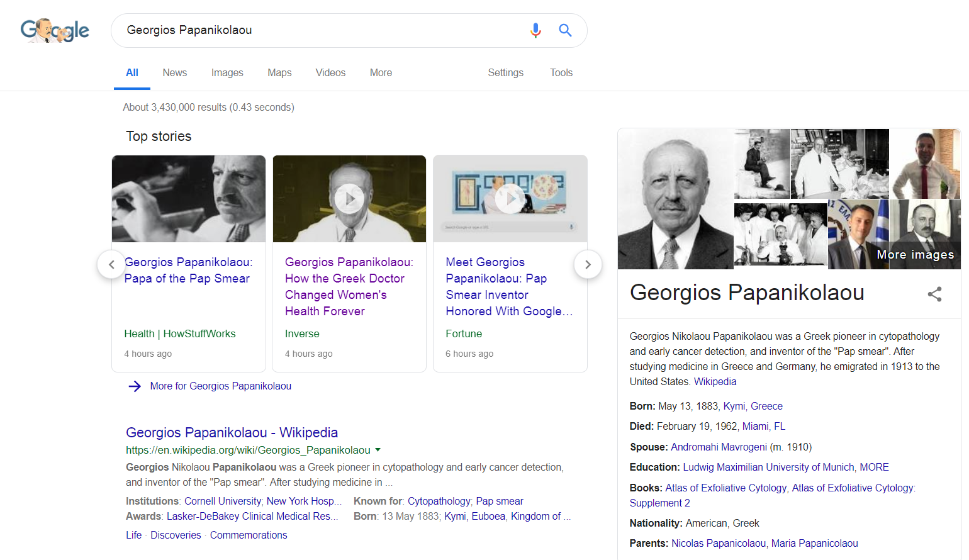This screenshot has width=969, height=560.
Task: Click spouse Andromahi Mavrogeni link
Action: [719, 447]
